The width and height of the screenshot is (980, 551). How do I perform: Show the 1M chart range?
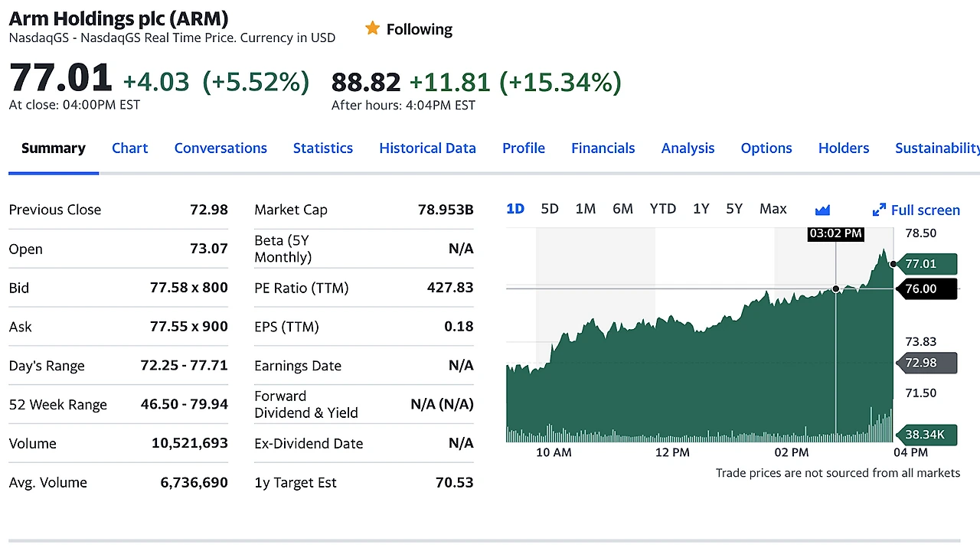(x=586, y=209)
